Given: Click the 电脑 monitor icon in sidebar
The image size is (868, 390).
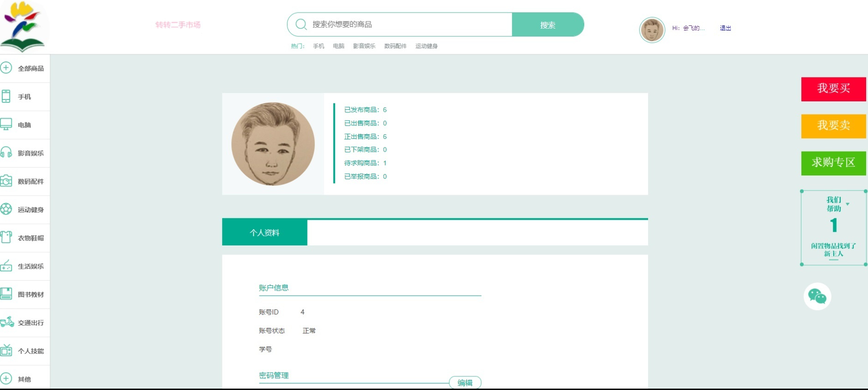Looking at the screenshot, I should point(6,124).
